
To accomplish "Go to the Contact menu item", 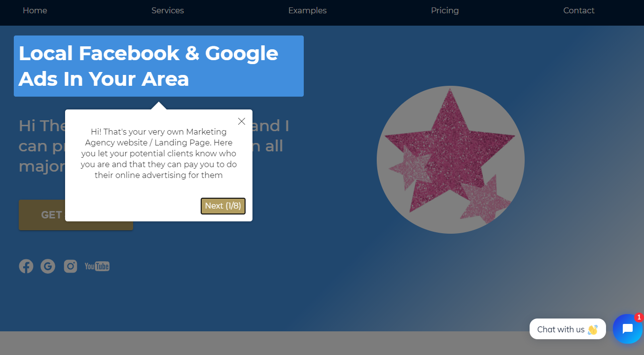I will (x=579, y=10).
